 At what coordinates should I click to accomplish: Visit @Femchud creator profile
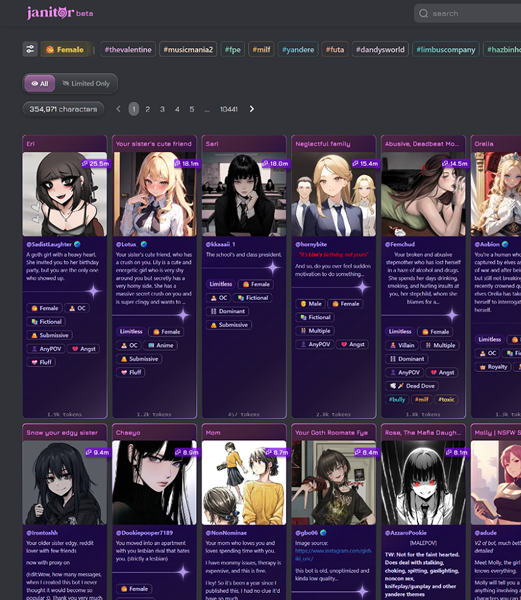[400, 244]
